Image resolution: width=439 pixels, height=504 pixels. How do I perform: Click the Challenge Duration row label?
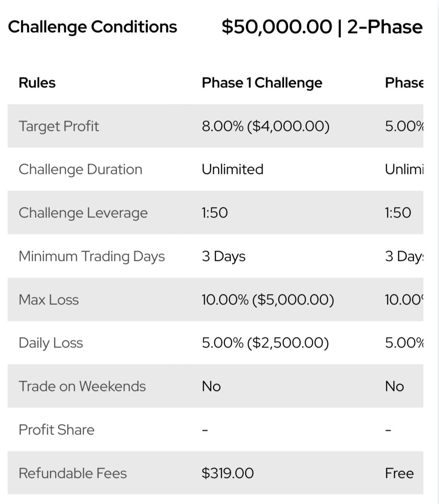tap(80, 169)
